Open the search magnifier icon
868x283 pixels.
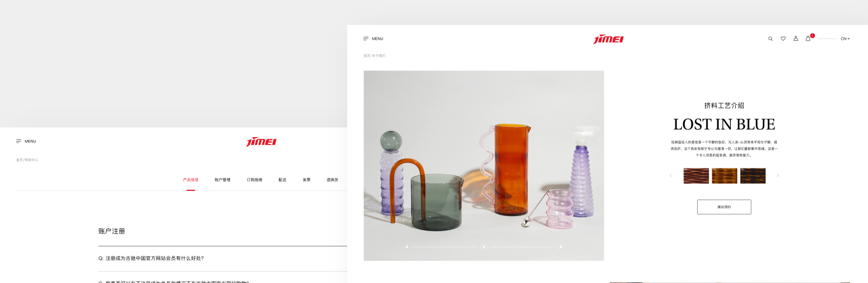(x=770, y=39)
